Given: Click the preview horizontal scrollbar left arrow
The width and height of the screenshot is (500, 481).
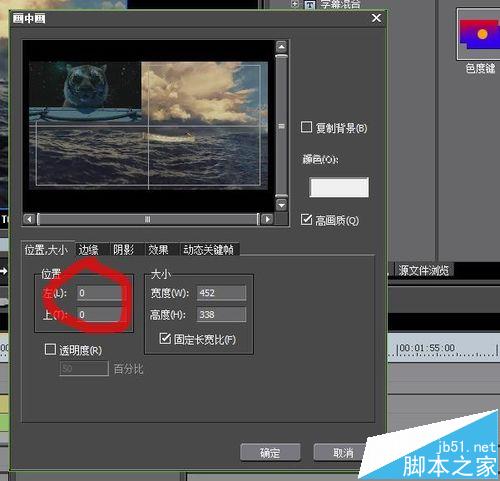Looking at the screenshot, I should [29, 219].
